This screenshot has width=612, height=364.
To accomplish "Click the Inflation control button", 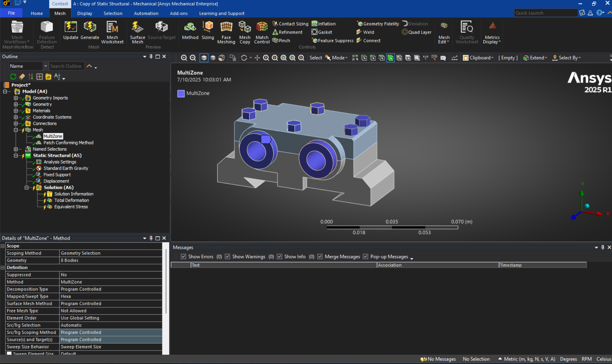I will pyautogui.click(x=323, y=23).
